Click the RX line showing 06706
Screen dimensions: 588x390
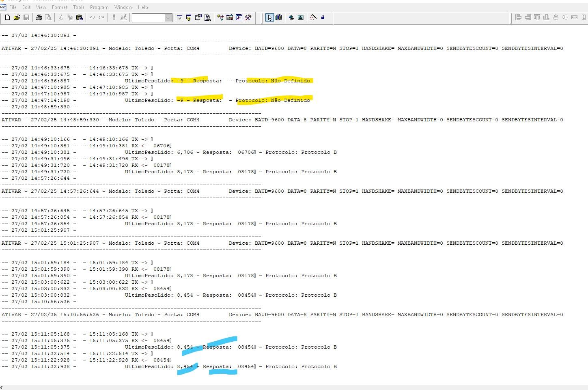coord(87,146)
